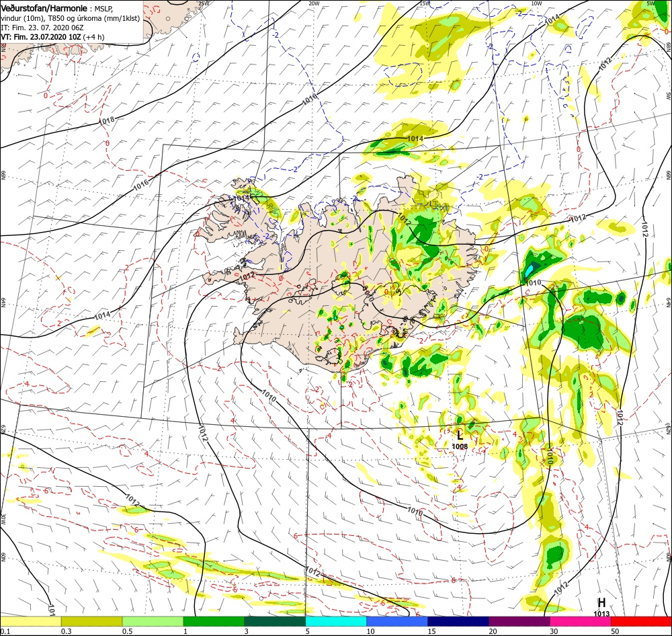
Task: Click the cyan precipitation maximum east of Iceland
Action: click(530, 270)
